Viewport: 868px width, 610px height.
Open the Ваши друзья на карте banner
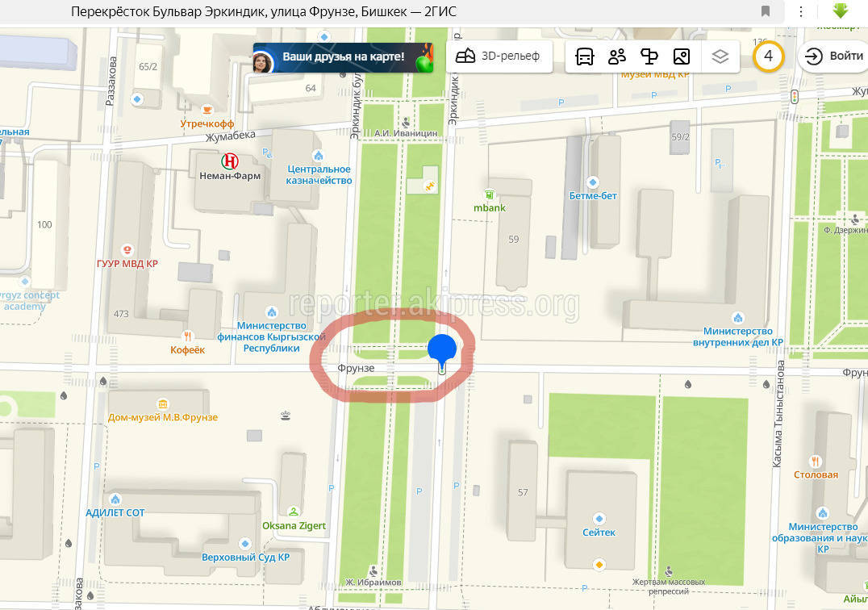pyautogui.click(x=343, y=57)
